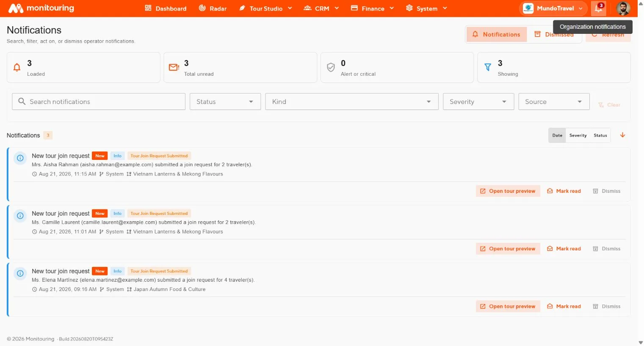Open tour preview for Camille Laurent request
The width and height of the screenshot is (644, 346).
[508, 249]
